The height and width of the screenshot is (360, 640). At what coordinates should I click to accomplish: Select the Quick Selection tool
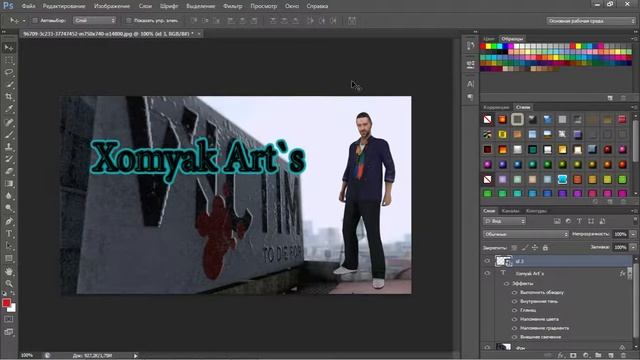tap(9, 84)
